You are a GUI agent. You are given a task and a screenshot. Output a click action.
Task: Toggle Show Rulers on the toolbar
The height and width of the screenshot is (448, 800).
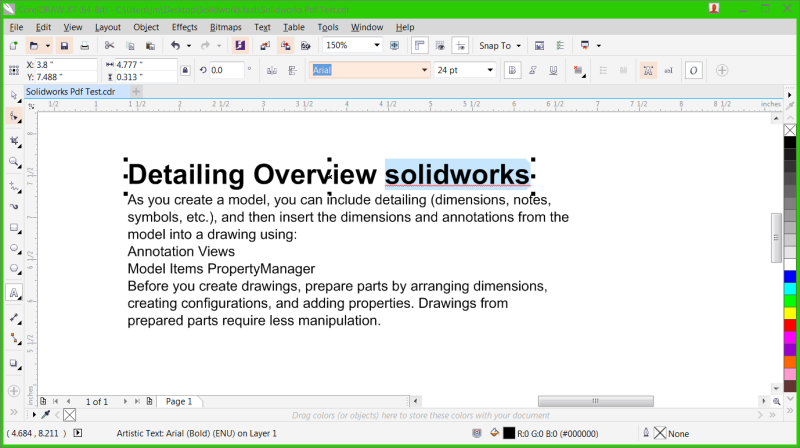419,46
